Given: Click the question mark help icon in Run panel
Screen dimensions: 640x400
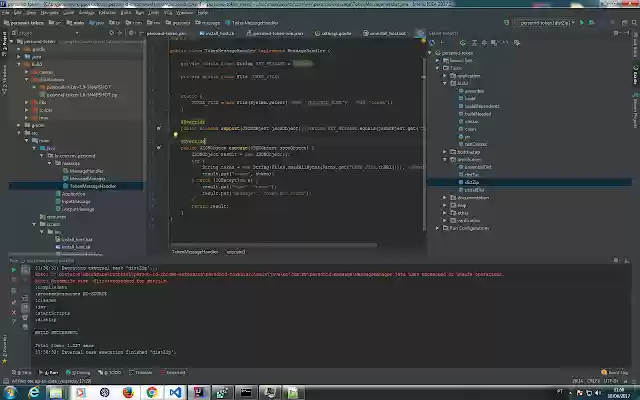Looking at the screenshot, I should pyautogui.click(x=14, y=322).
